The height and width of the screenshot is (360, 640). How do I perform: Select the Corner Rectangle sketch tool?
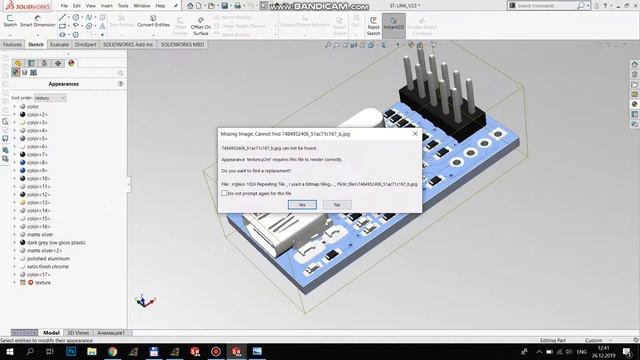(62, 26)
